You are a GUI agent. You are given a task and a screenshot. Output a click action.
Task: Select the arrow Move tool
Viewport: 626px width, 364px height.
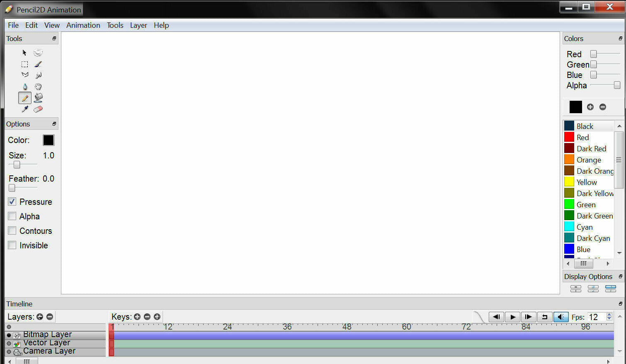click(24, 53)
